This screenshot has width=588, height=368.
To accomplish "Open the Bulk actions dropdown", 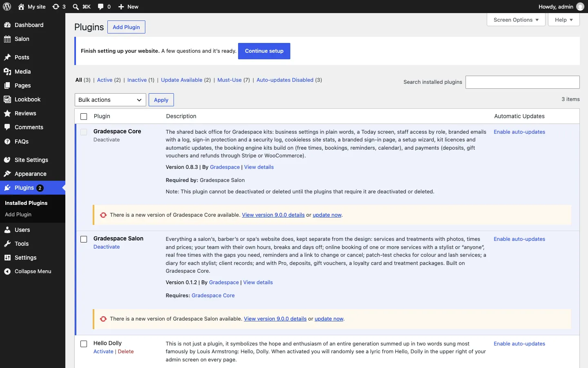I will pyautogui.click(x=110, y=100).
